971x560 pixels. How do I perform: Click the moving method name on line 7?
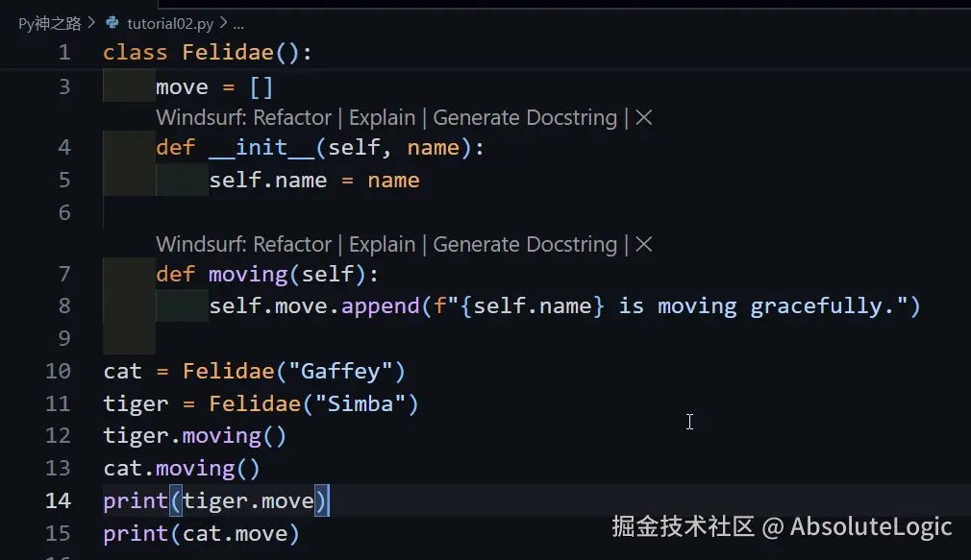[x=248, y=274]
